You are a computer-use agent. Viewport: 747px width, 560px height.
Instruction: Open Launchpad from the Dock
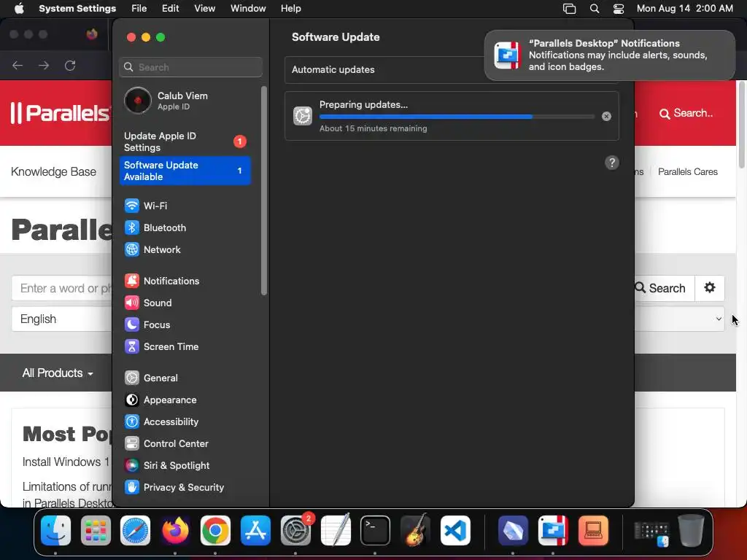point(96,531)
